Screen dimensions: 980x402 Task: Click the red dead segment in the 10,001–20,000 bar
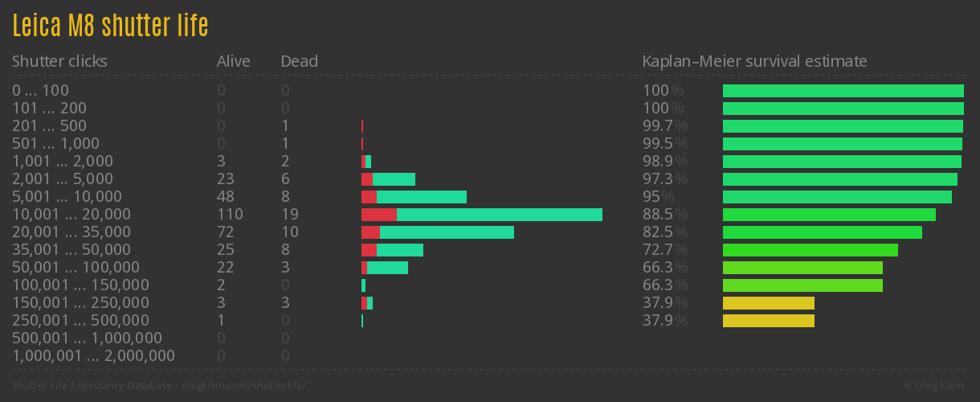[378, 215]
